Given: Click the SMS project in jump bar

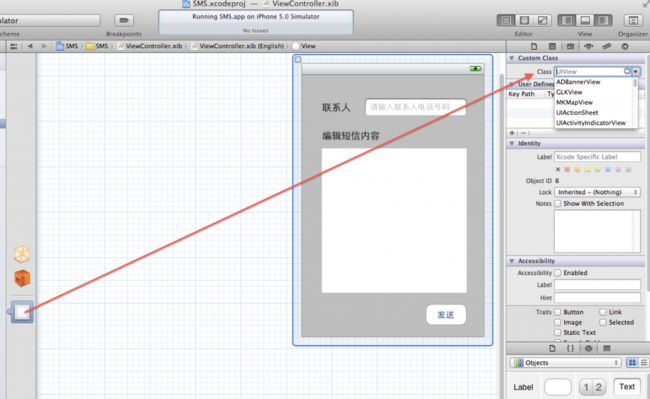Looking at the screenshot, I should point(67,46).
